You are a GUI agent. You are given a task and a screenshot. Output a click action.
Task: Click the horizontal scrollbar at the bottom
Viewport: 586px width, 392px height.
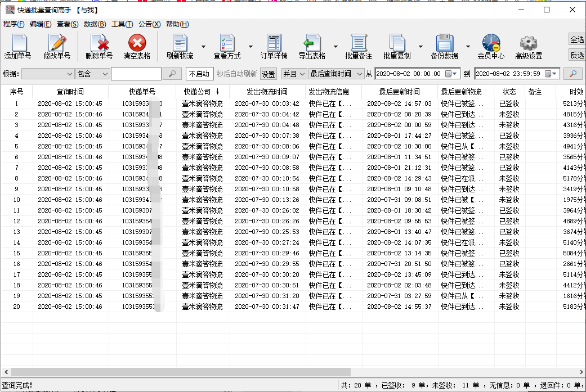pos(180,372)
